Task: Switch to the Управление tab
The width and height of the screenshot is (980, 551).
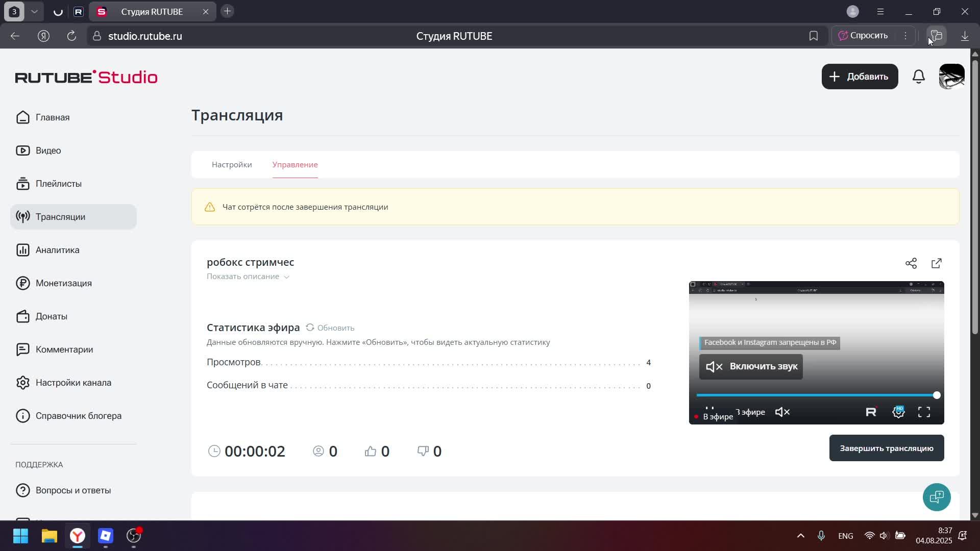Action: coord(295,165)
